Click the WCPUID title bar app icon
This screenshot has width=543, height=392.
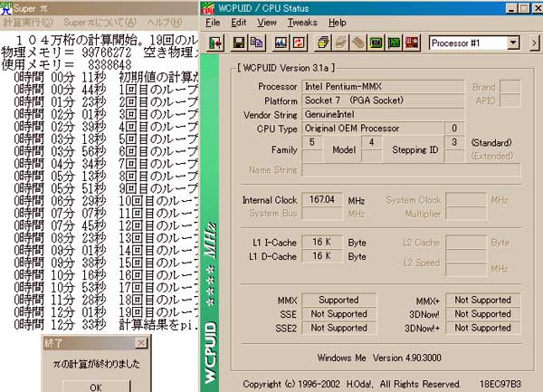coord(208,8)
